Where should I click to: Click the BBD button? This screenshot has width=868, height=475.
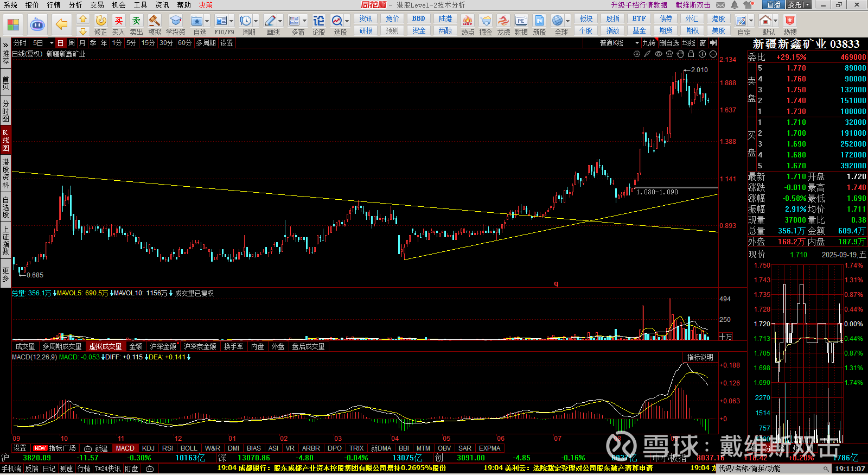tap(419, 18)
